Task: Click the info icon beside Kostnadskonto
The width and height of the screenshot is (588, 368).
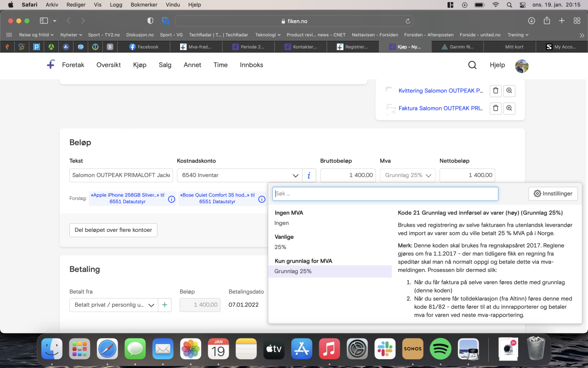Action: (309, 175)
